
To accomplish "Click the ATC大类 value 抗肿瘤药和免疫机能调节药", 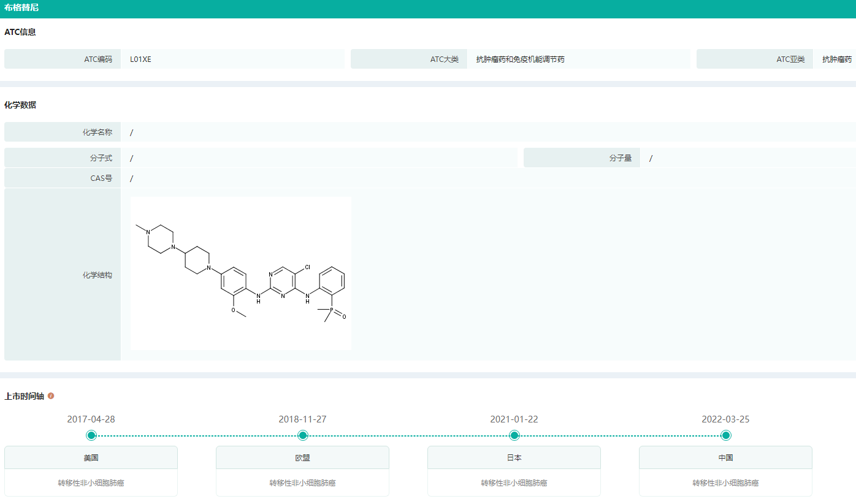I will click(x=520, y=59).
